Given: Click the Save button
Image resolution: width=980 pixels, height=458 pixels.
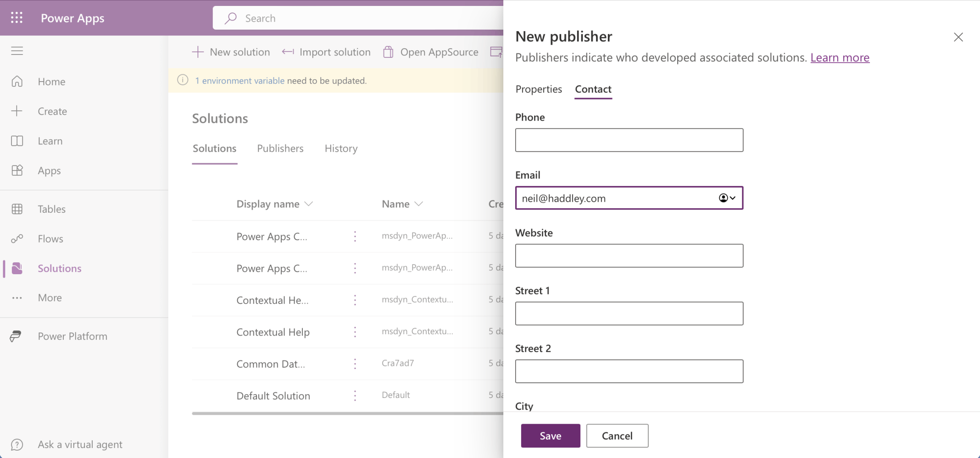Looking at the screenshot, I should tap(550, 436).
